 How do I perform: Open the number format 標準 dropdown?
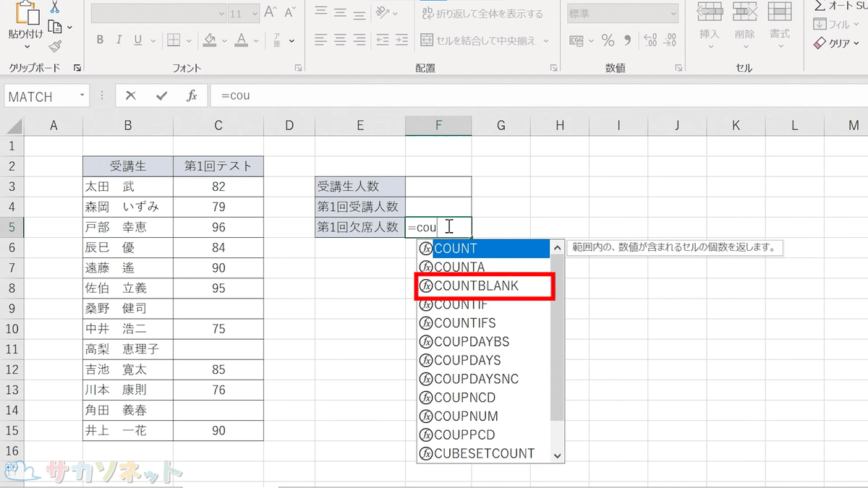(673, 14)
